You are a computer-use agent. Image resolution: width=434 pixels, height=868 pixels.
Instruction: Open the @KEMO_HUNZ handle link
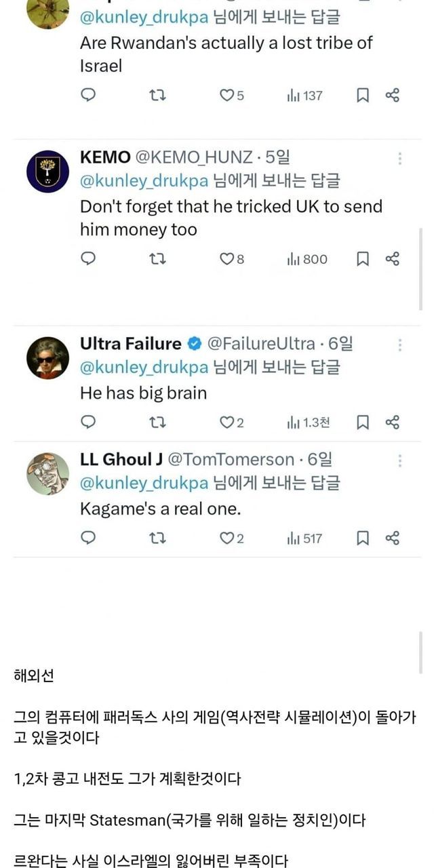click(194, 158)
